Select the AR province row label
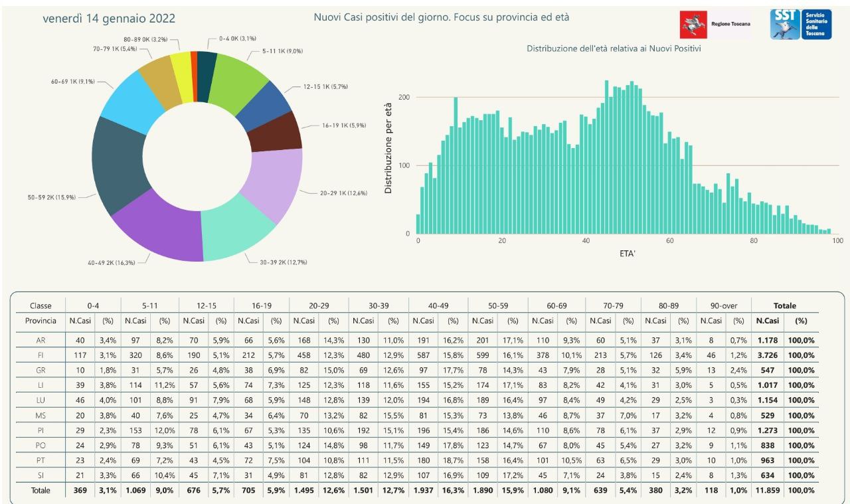Viewport: 850px width, 504px height. coord(41,340)
